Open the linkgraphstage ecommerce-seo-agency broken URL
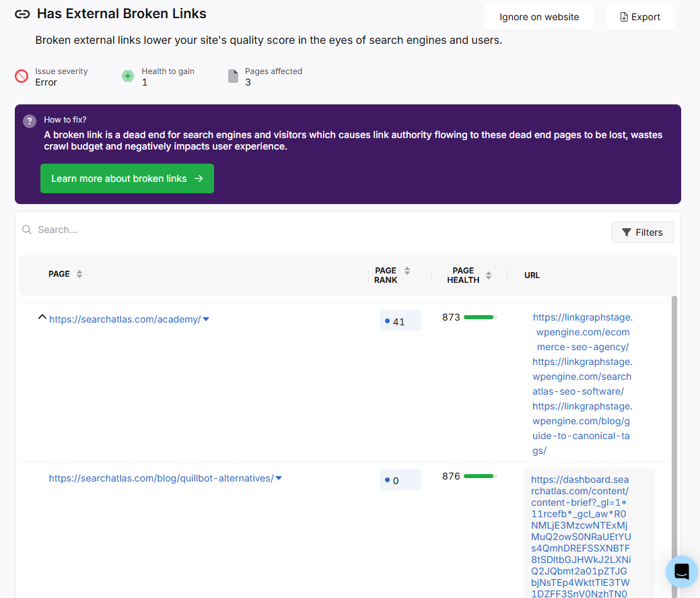 point(582,332)
